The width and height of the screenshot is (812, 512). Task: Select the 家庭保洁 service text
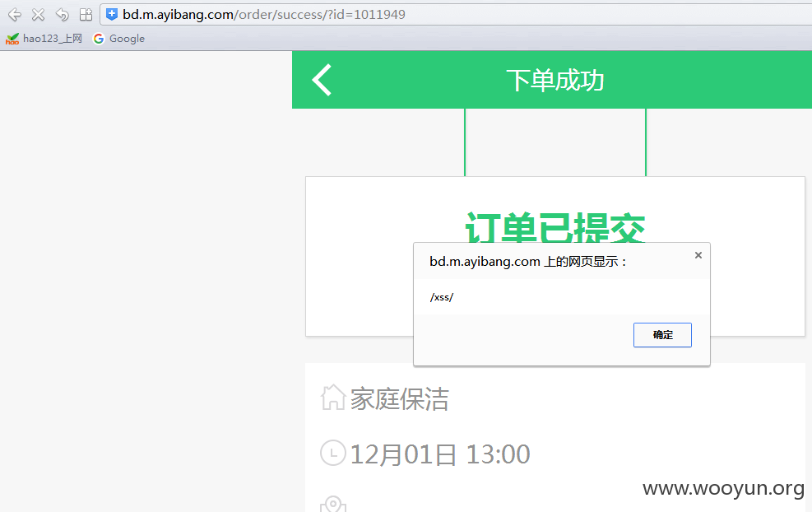click(399, 399)
